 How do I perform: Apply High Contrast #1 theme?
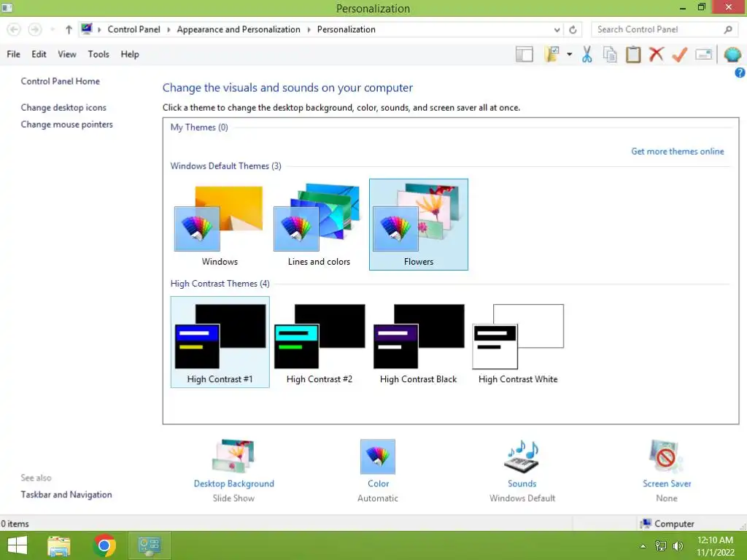pos(220,342)
